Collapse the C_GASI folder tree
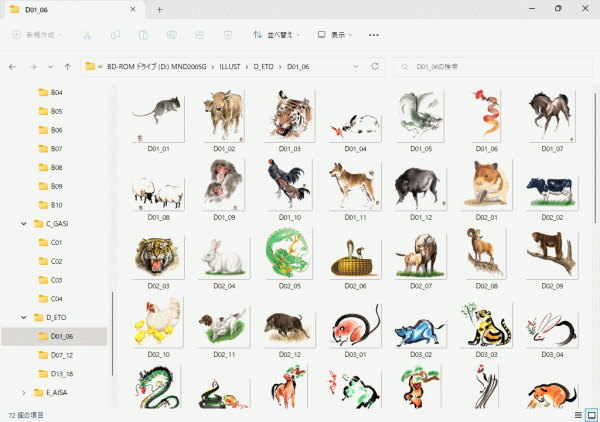600x422 pixels. click(24, 224)
